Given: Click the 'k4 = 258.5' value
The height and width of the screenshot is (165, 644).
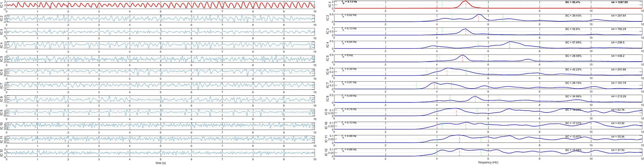Looking at the screenshot, I should (x=618, y=42).
